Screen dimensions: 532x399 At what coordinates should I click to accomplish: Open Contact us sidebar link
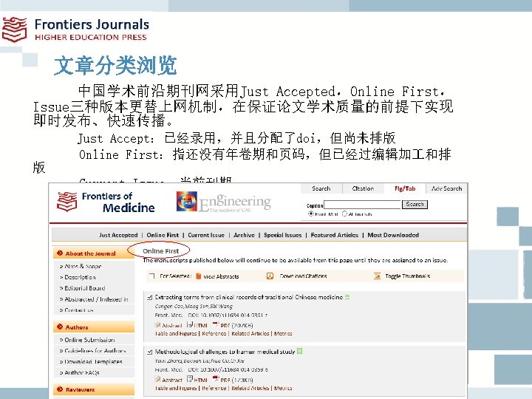pos(79,310)
